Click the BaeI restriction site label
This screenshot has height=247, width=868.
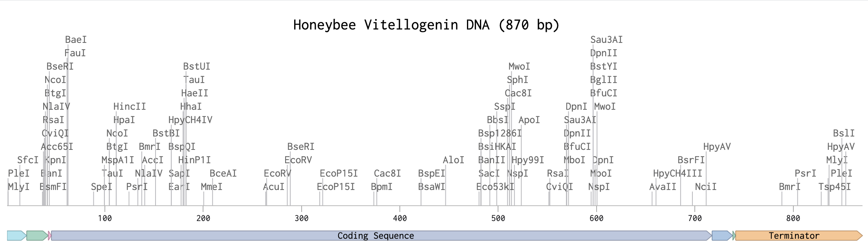(76, 40)
